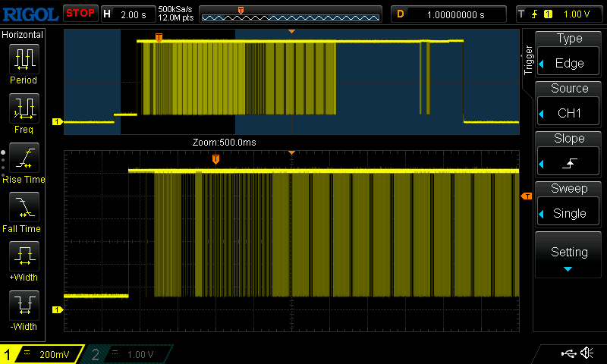The height and width of the screenshot is (364, 607).
Task: Click the STOP run status indicator
Action: pyautogui.click(x=80, y=13)
